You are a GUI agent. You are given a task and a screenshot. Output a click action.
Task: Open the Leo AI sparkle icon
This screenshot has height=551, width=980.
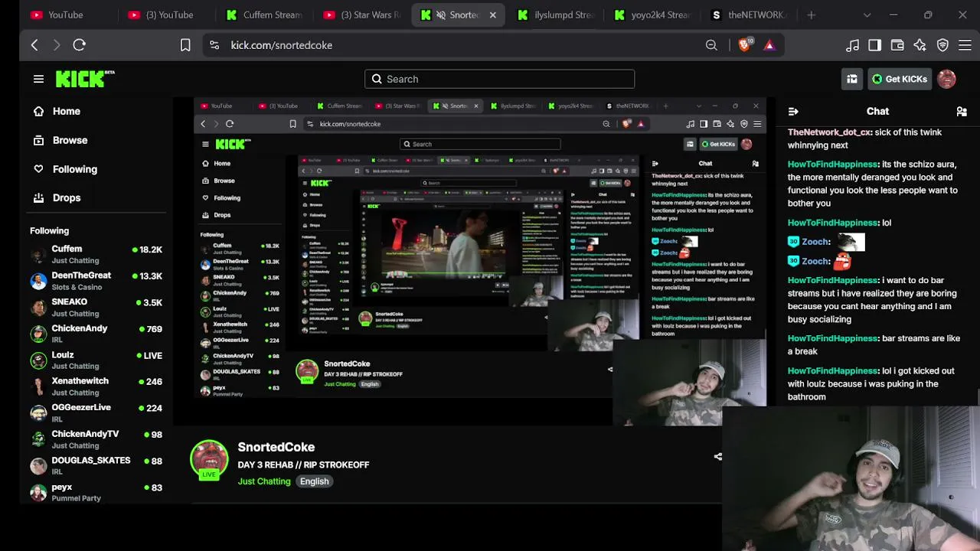coord(920,45)
